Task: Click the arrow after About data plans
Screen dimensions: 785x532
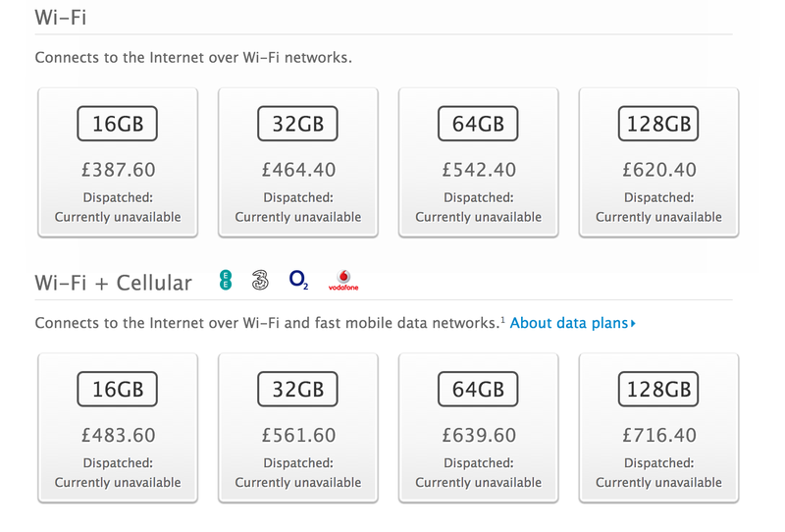Action: tap(633, 324)
